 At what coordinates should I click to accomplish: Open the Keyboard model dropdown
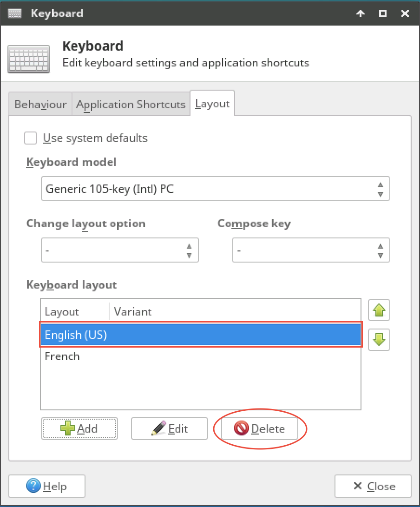coord(215,189)
